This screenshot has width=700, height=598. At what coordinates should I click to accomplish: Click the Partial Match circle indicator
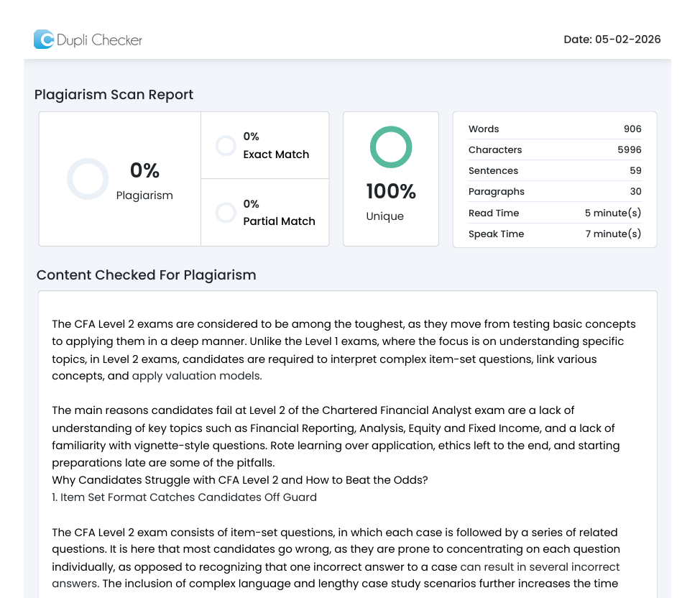226,213
